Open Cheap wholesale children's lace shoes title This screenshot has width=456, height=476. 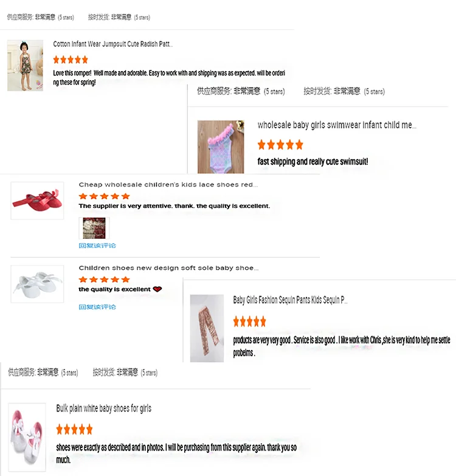[x=168, y=185]
